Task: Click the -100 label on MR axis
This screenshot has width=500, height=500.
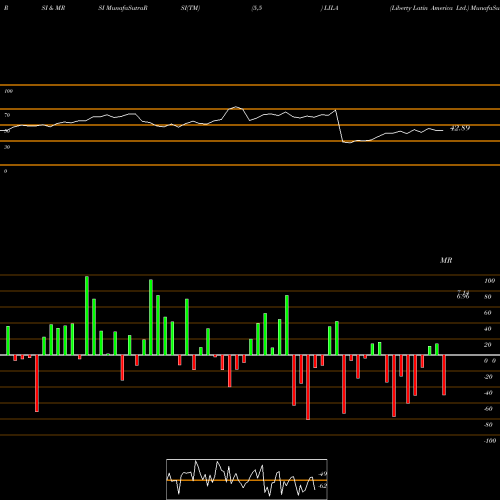Action: tap(490, 441)
